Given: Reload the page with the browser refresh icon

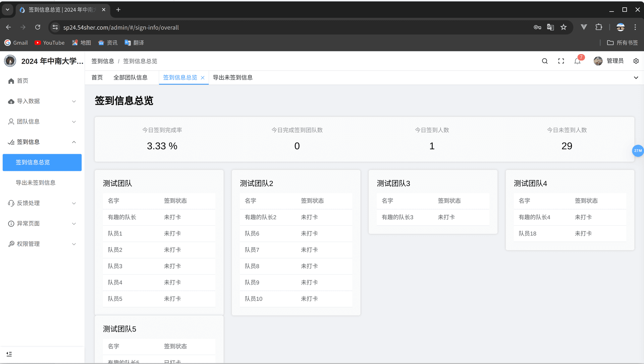Looking at the screenshot, I should (38, 27).
